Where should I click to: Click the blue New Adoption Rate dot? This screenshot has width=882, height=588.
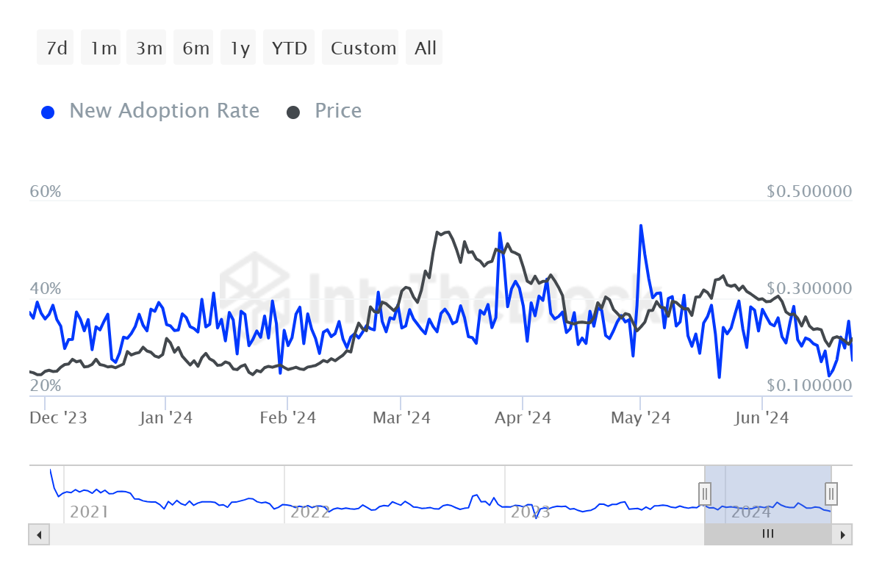pos(48,112)
